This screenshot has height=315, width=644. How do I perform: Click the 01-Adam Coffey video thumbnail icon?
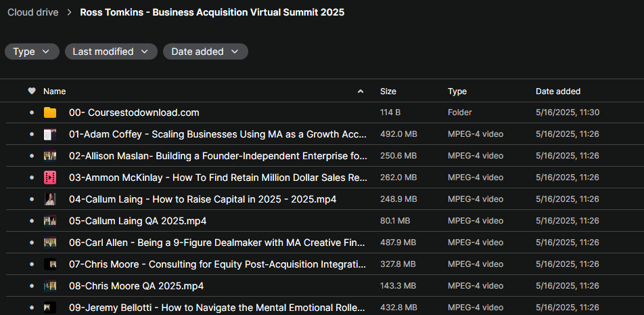(50, 135)
